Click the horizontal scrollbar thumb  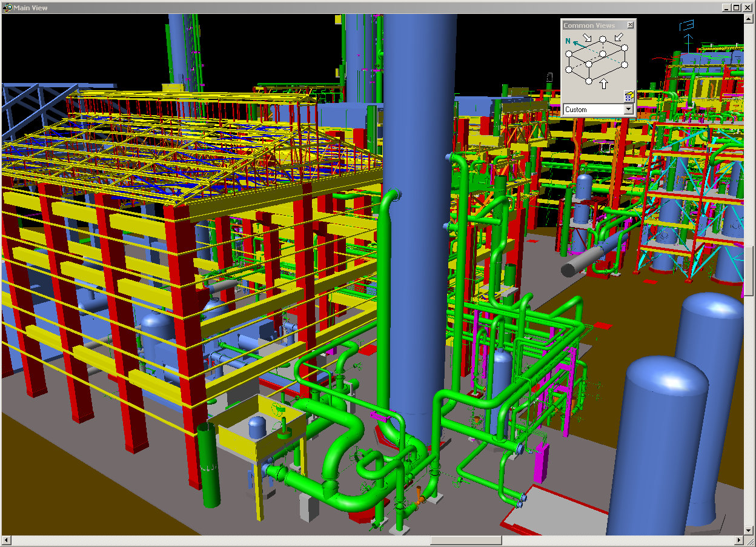(465, 540)
